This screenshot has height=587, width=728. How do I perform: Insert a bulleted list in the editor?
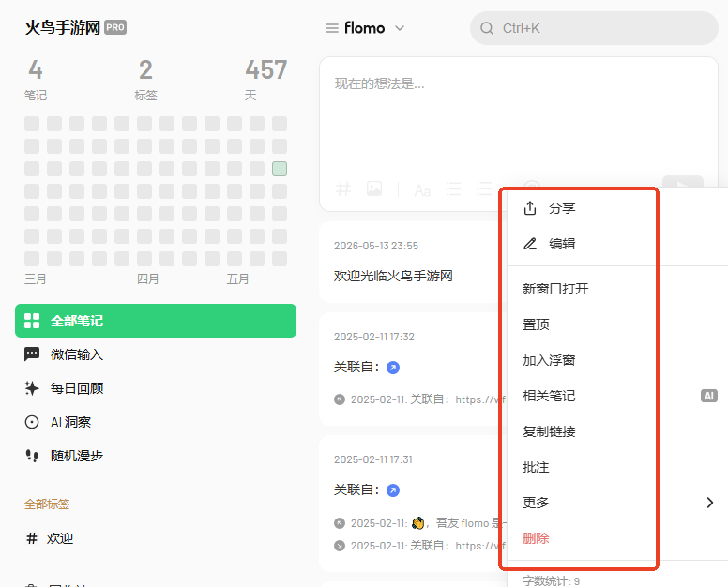point(453,188)
